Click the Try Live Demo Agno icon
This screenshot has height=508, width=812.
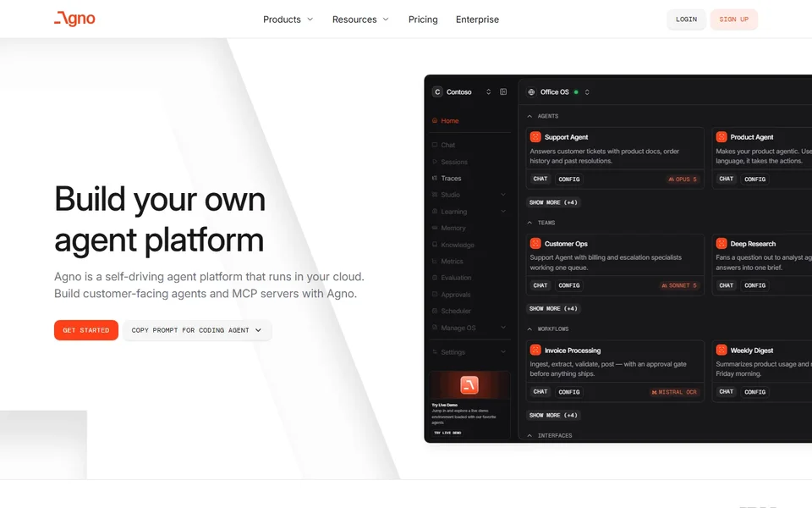(x=469, y=385)
